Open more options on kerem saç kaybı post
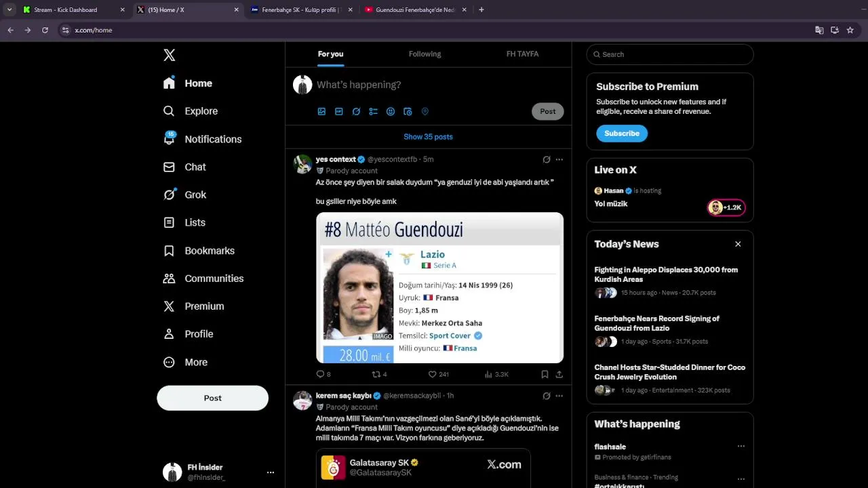This screenshot has width=868, height=488. pyautogui.click(x=559, y=396)
